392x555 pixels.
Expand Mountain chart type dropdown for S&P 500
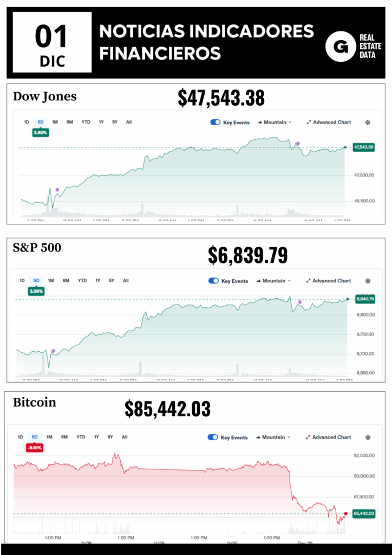(x=273, y=281)
